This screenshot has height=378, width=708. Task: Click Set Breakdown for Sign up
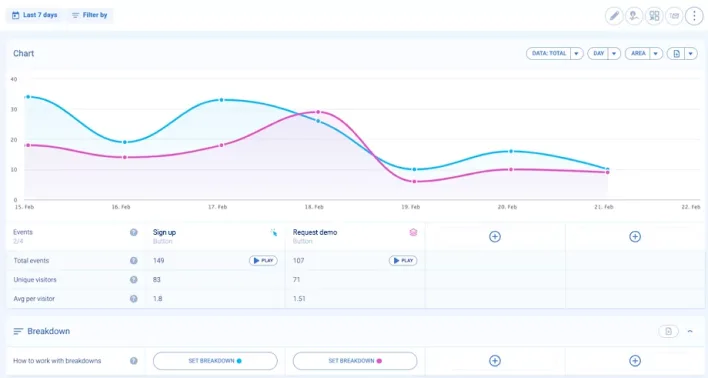point(215,361)
